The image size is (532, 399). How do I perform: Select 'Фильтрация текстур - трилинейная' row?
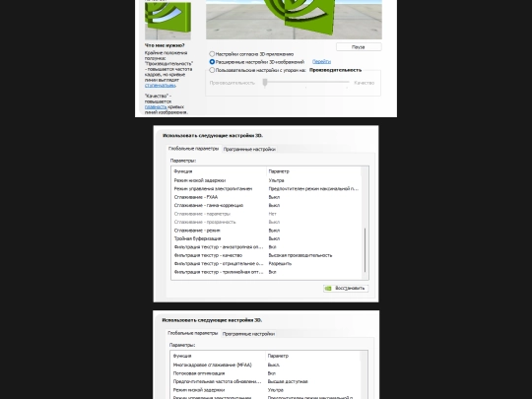point(266,272)
